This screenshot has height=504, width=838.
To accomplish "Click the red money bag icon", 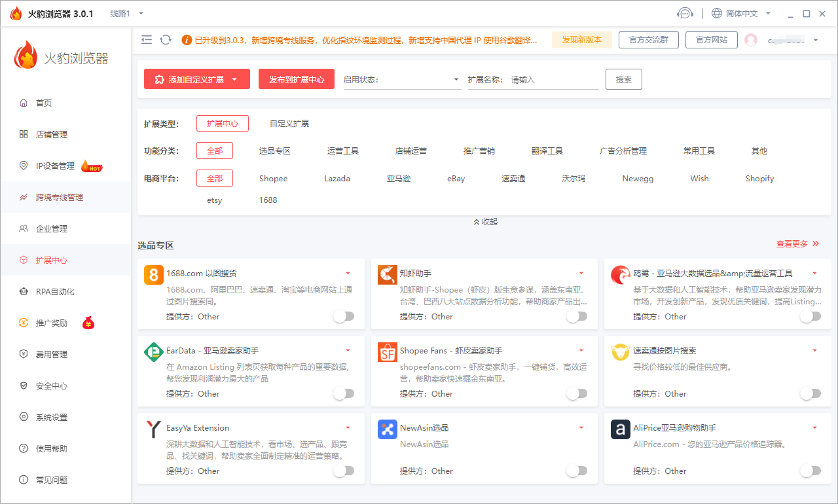I will click(x=88, y=323).
